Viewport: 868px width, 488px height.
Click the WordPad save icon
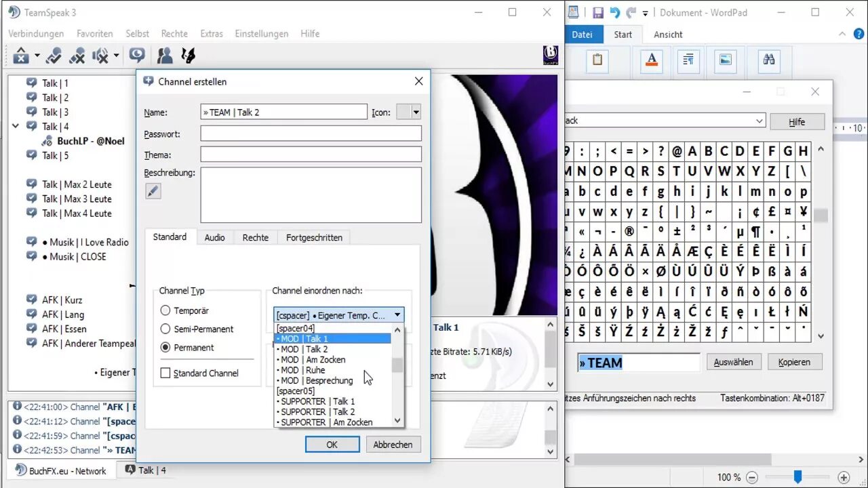[598, 12]
